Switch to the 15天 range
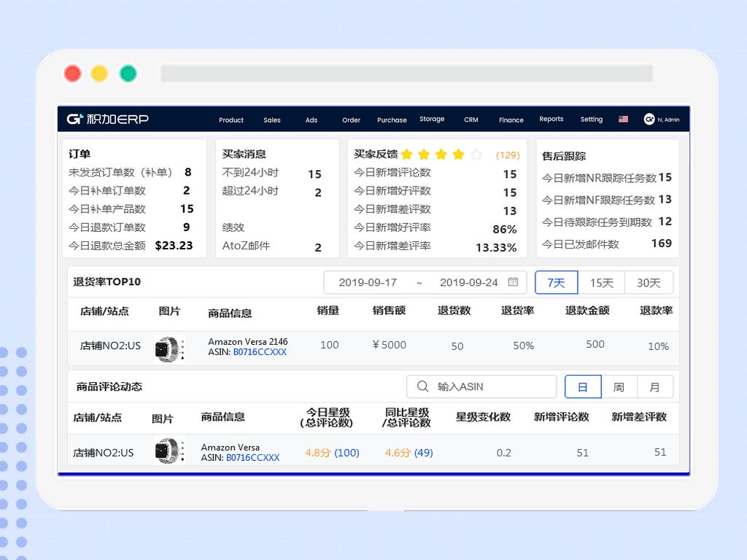 click(x=603, y=282)
